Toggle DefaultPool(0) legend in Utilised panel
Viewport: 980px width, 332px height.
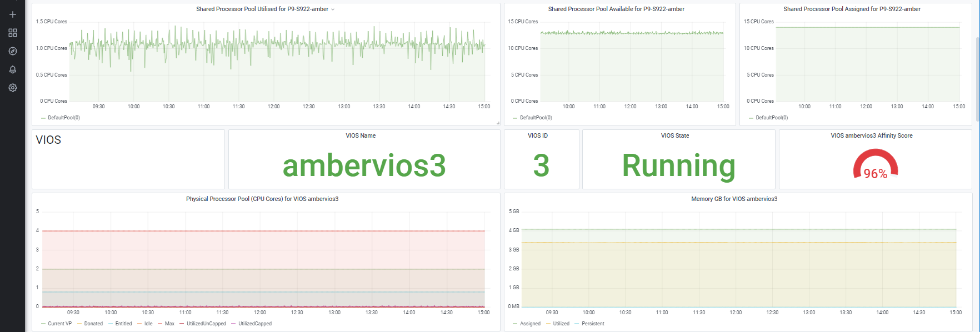[x=64, y=118]
